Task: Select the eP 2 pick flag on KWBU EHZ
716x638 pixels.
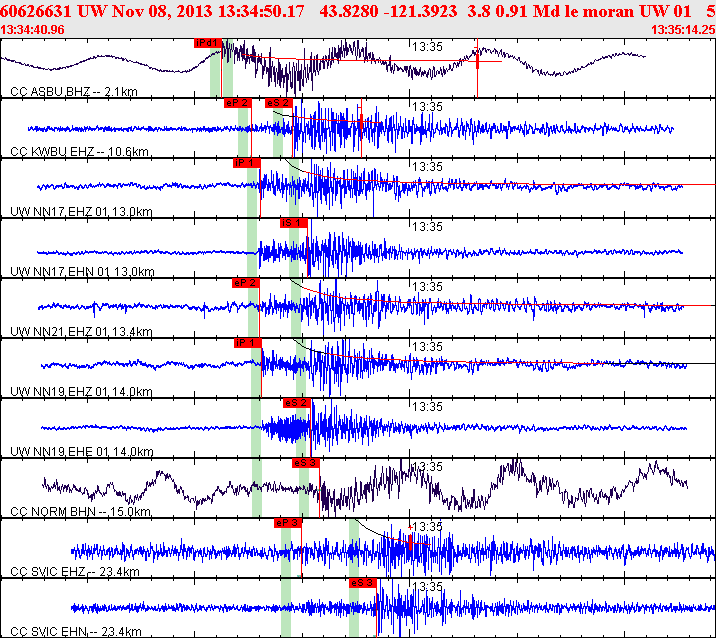Action: tap(237, 103)
